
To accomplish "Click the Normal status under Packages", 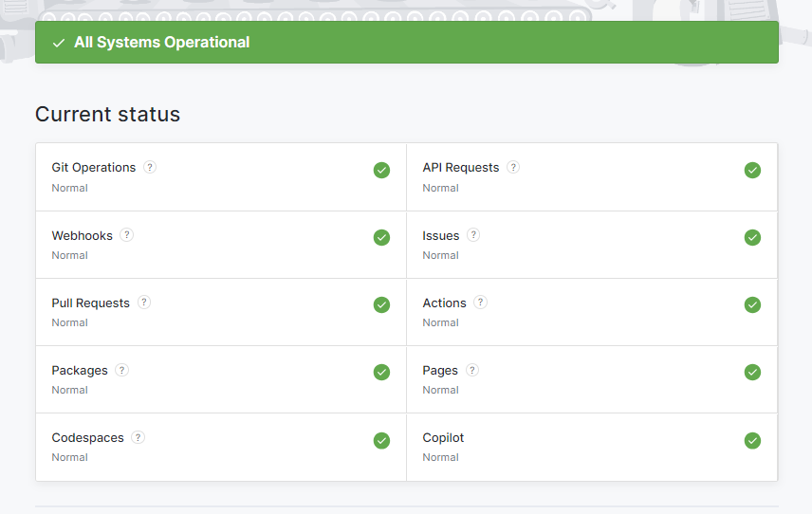I will [70, 390].
